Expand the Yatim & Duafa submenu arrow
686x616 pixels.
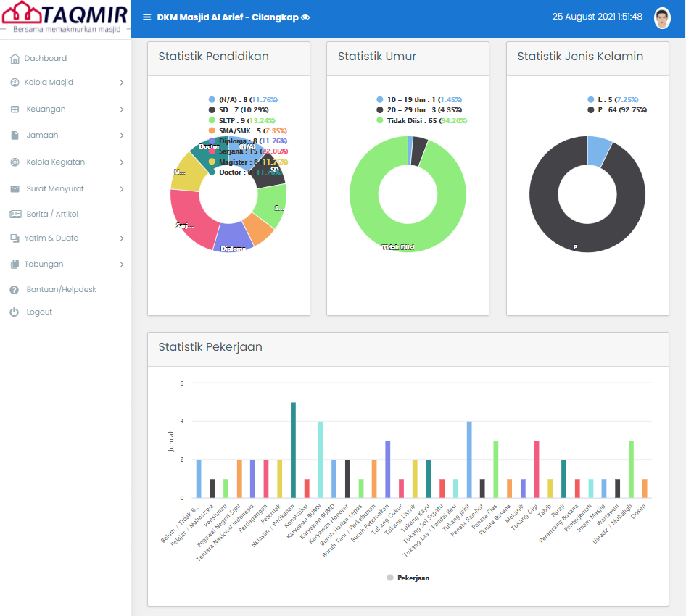(122, 238)
